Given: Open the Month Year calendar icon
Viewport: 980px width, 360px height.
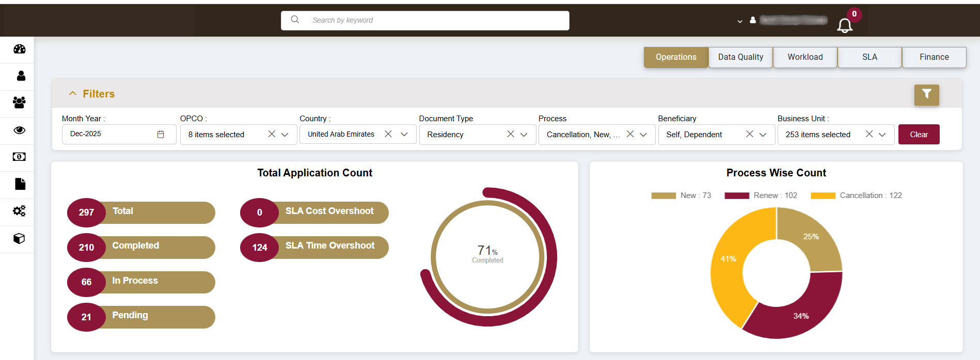Looking at the screenshot, I should (161, 134).
